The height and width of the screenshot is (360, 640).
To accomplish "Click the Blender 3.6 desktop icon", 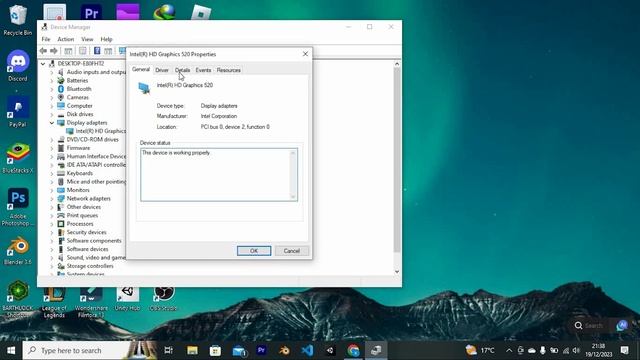I will click(18, 251).
